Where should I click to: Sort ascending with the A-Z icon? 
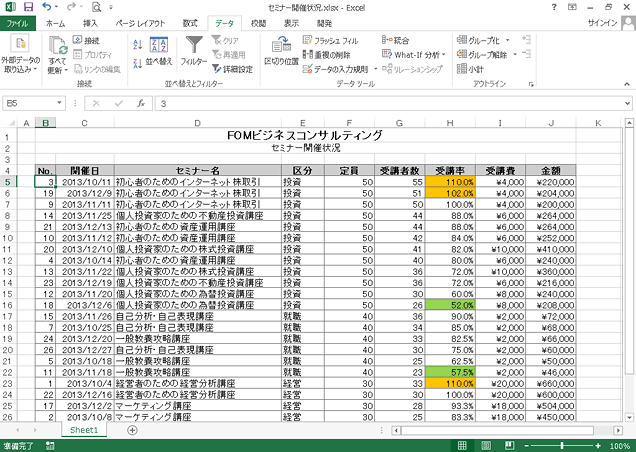(x=138, y=44)
